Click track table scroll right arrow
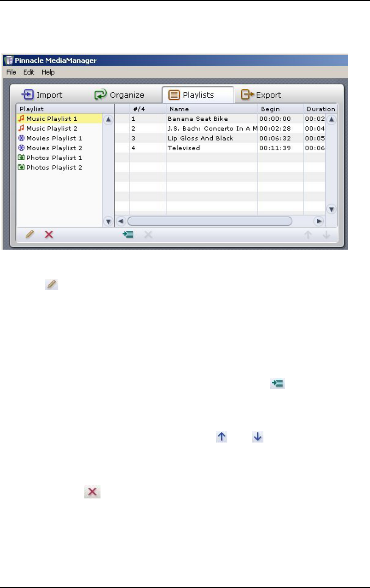 [319, 221]
